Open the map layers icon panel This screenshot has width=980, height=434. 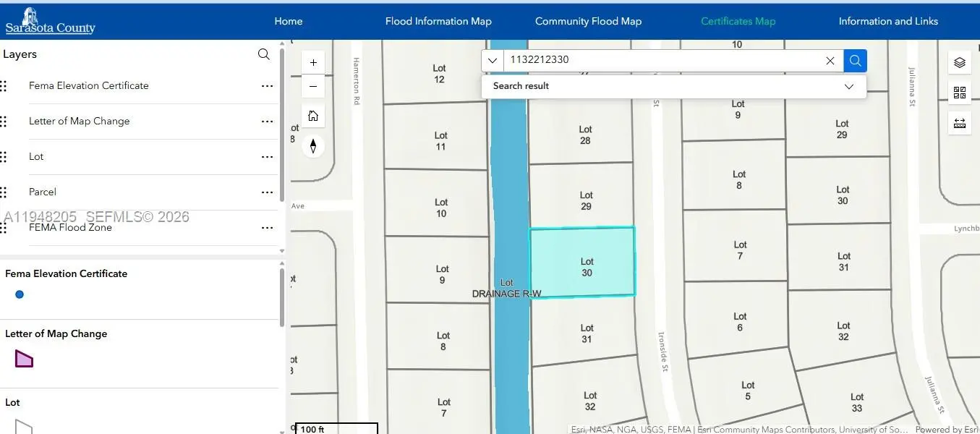(959, 63)
